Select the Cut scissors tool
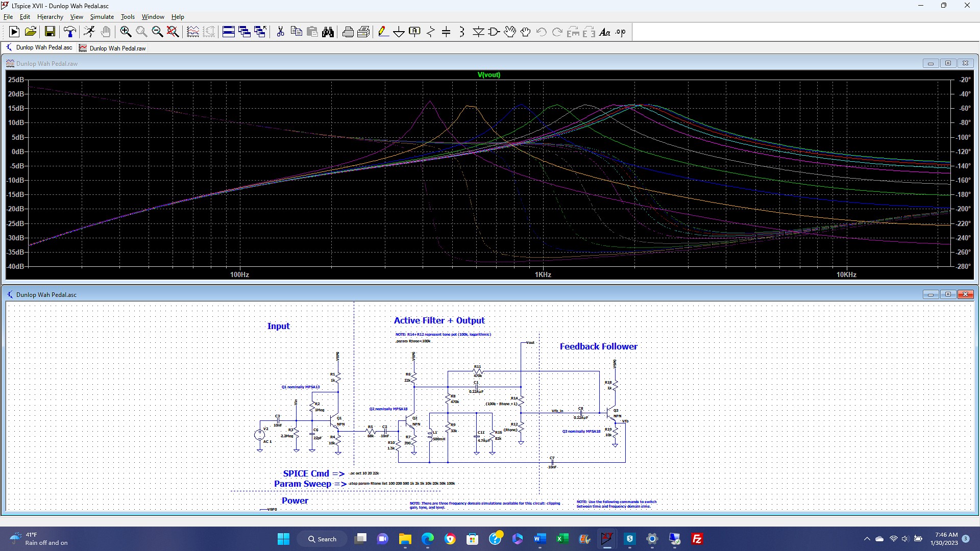The height and width of the screenshot is (551, 980). point(280,32)
